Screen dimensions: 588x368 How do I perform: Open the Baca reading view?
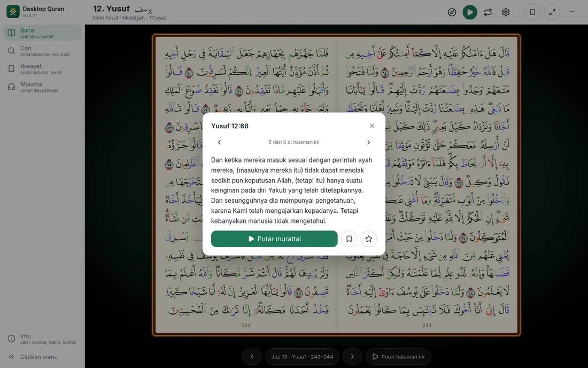[42, 33]
